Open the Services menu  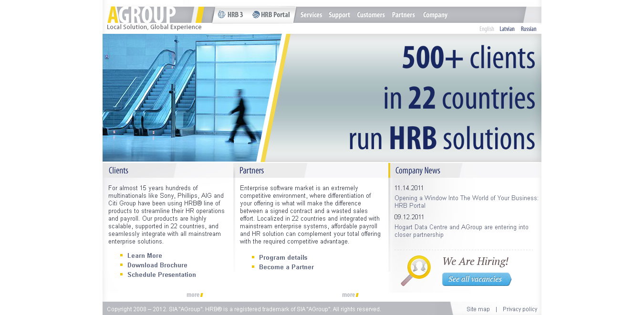tap(311, 15)
